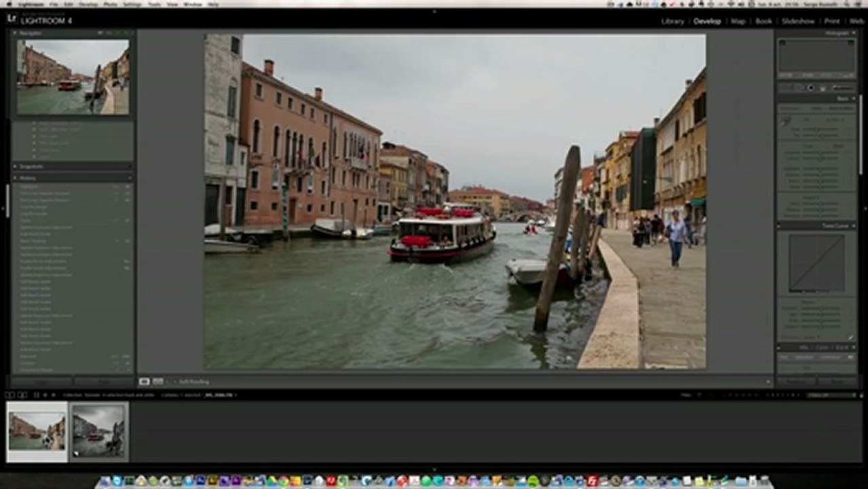Switch to the Web module

pyautogui.click(x=856, y=21)
